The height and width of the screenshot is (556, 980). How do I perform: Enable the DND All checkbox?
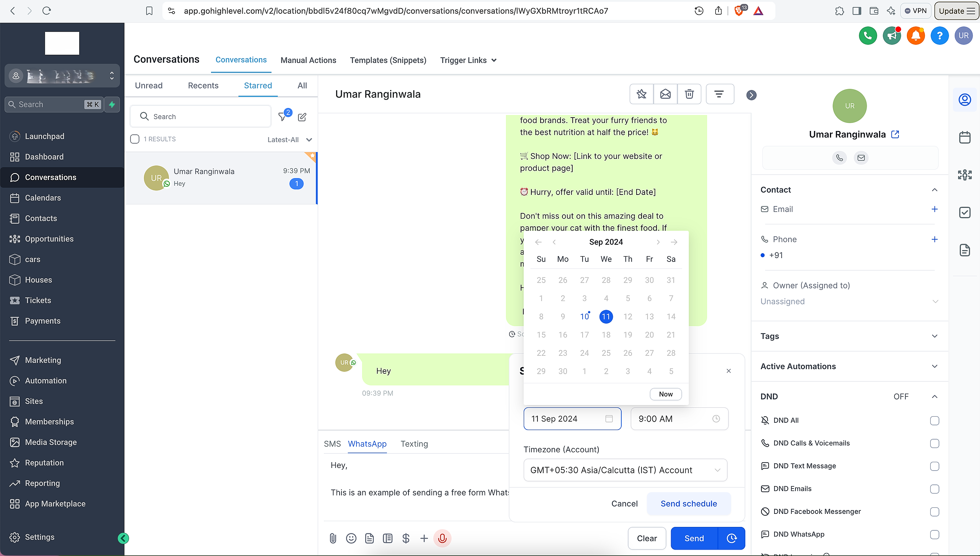pos(934,420)
